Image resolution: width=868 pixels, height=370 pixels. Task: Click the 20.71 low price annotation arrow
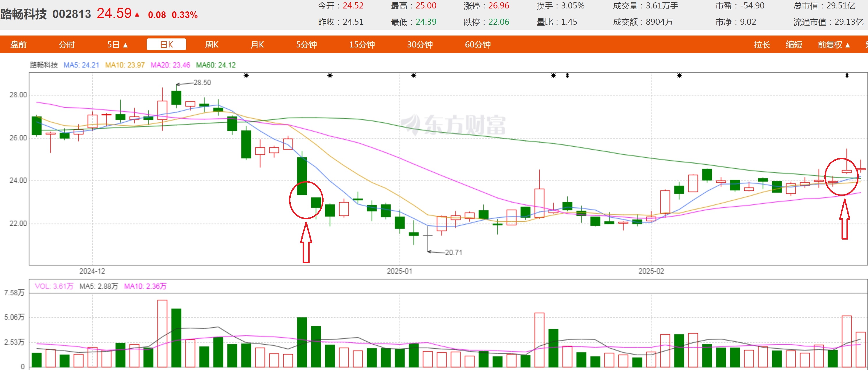click(436, 252)
